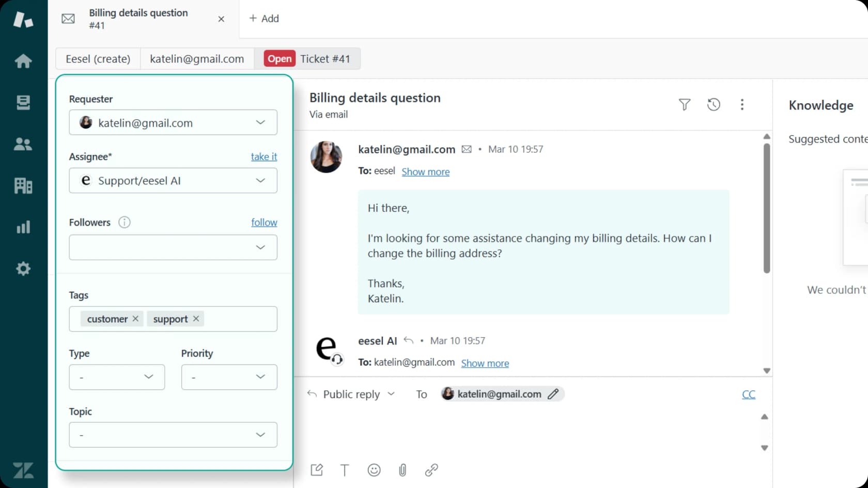Screen dimensions: 868x488
Task: Remove the support tag
Action: tap(196, 319)
